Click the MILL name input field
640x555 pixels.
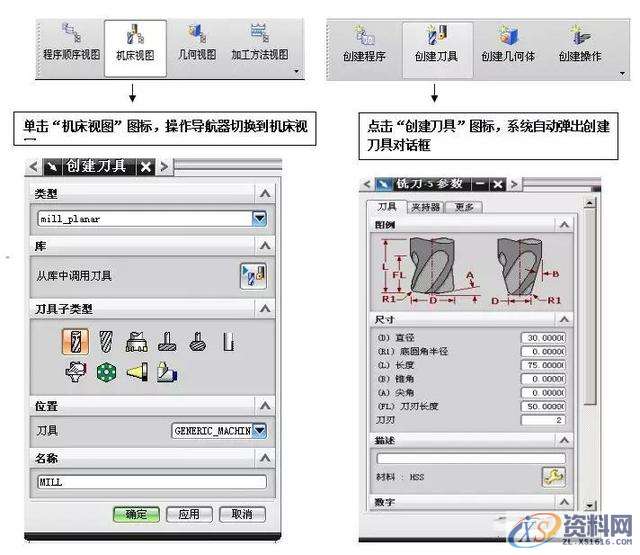click(x=152, y=482)
